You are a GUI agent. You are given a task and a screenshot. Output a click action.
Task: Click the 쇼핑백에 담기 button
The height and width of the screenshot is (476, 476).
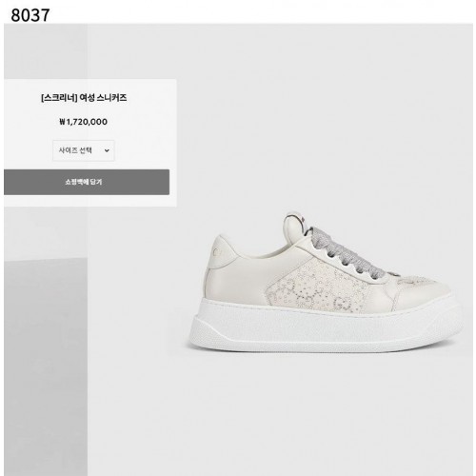87,182
